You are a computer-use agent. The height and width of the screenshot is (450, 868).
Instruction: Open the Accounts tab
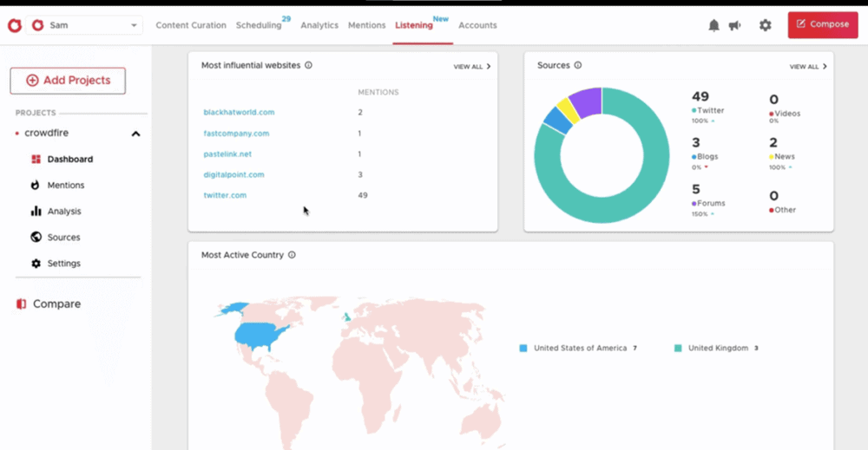tap(477, 25)
